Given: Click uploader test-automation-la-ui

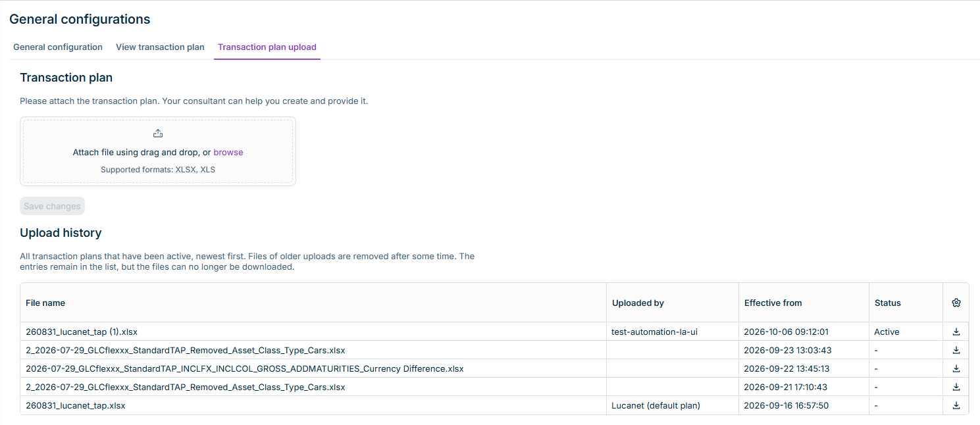Looking at the screenshot, I should click(x=655, y=332).
